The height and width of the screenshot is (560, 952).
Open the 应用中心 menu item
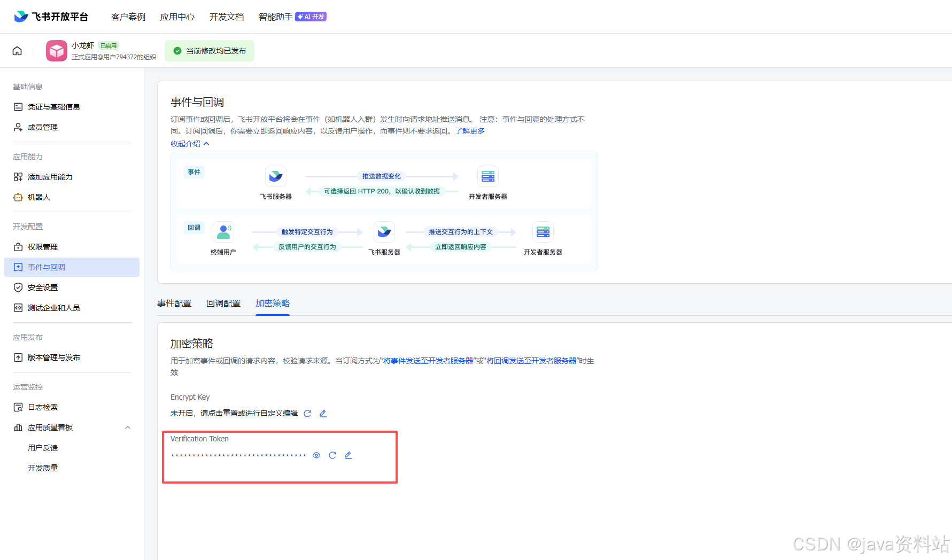pyautogui.click(x=177, y=16)
